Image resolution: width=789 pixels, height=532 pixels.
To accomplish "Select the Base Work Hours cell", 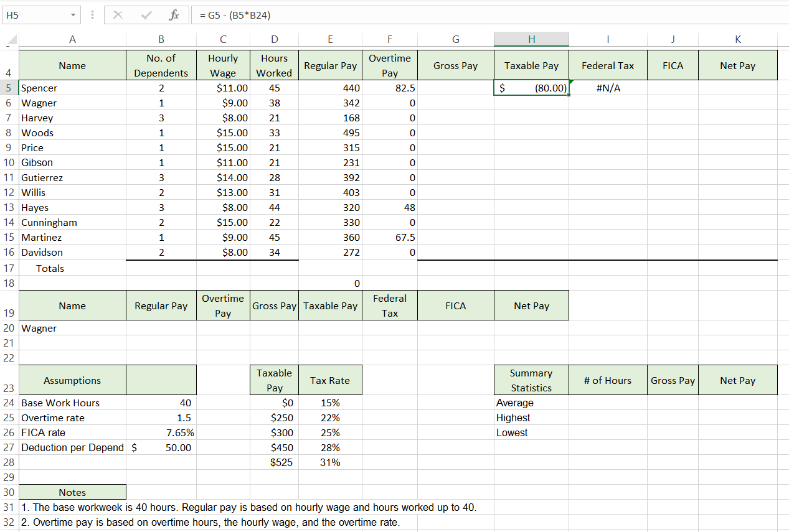I will tap(72, 403).
